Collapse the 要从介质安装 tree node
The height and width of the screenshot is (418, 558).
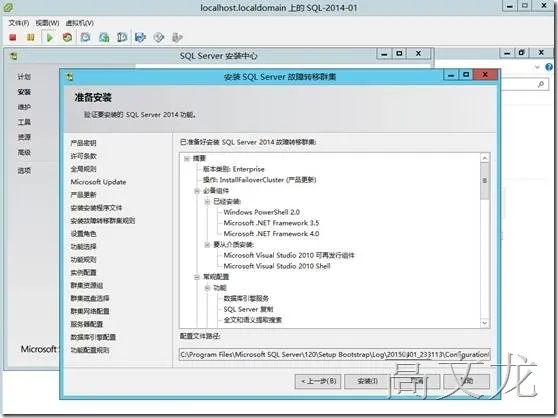[x=207, y=245]
